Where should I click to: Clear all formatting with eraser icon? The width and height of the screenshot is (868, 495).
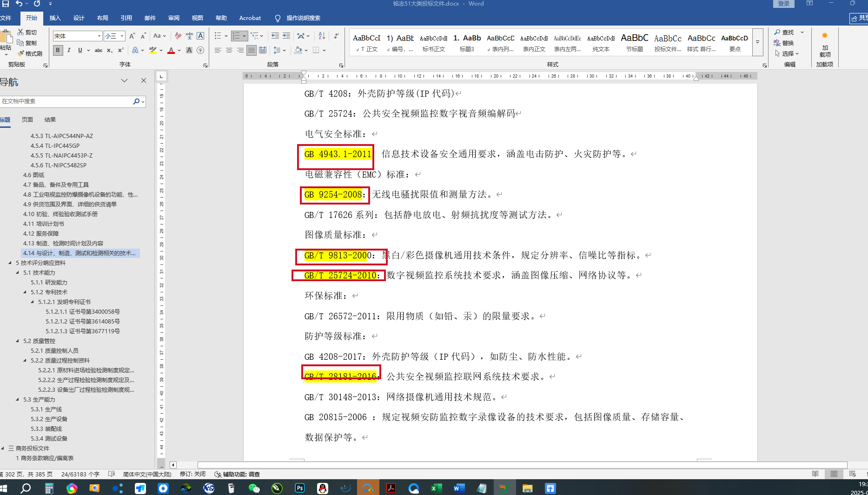178,36
